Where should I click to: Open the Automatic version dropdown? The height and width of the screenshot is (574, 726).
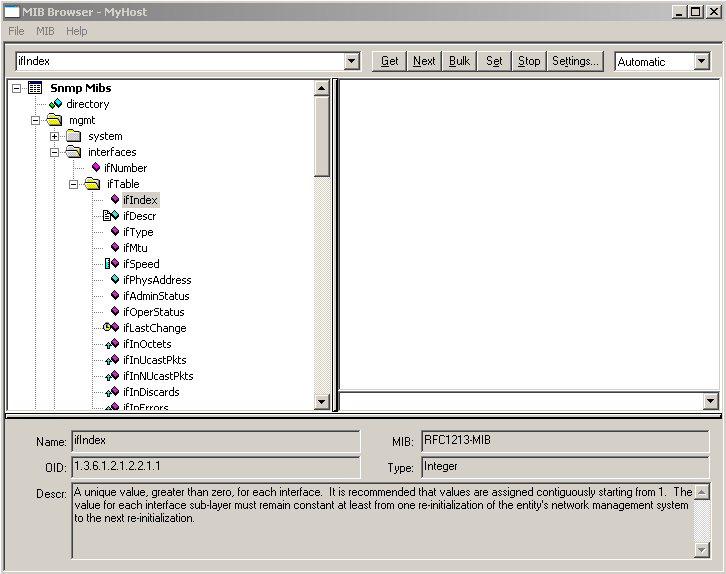[x=701, y=61]
